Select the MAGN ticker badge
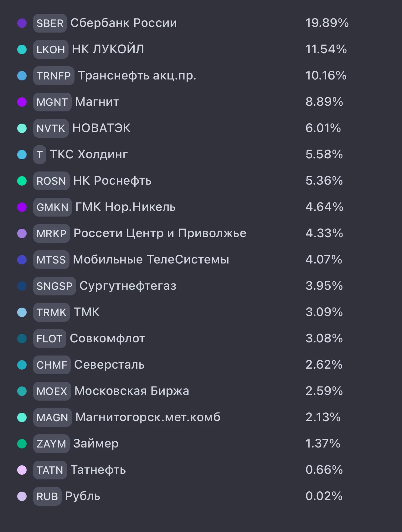 pyautogui.click(x=53, y=417)
